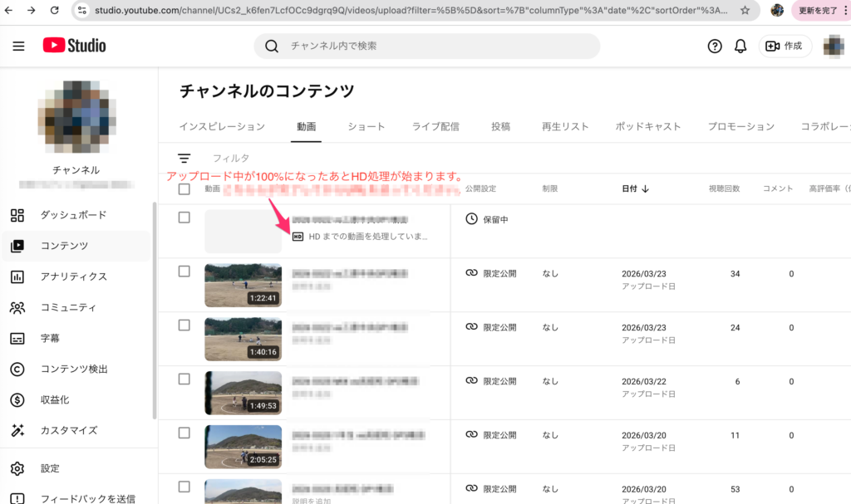Viewport: 851px width, 504px height.
Task: Switch to the ライブ配信 tab
Action: [435, 127]
